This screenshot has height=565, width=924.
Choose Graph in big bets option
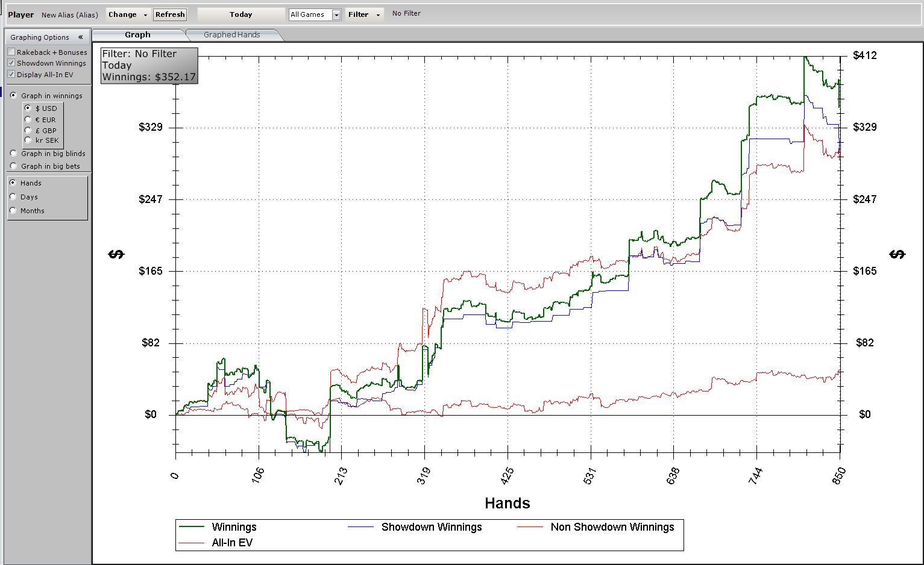coord(14,166)
